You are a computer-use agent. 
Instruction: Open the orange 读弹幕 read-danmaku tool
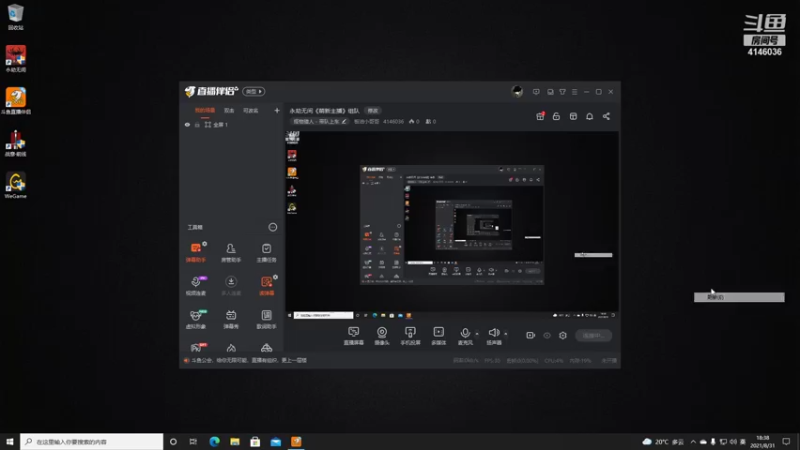[266, 285]
